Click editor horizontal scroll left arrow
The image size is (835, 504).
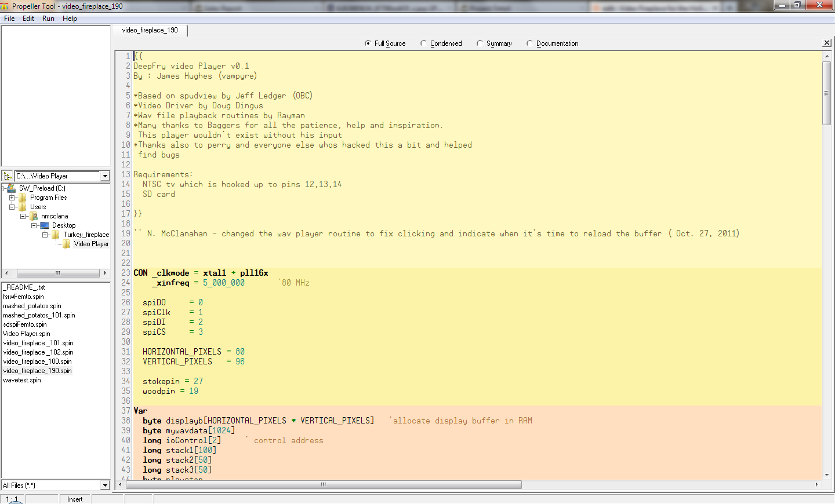(120, 484)
